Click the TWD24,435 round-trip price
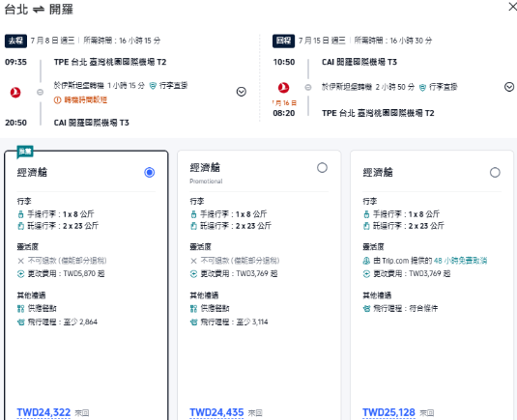 coord(216,412)
